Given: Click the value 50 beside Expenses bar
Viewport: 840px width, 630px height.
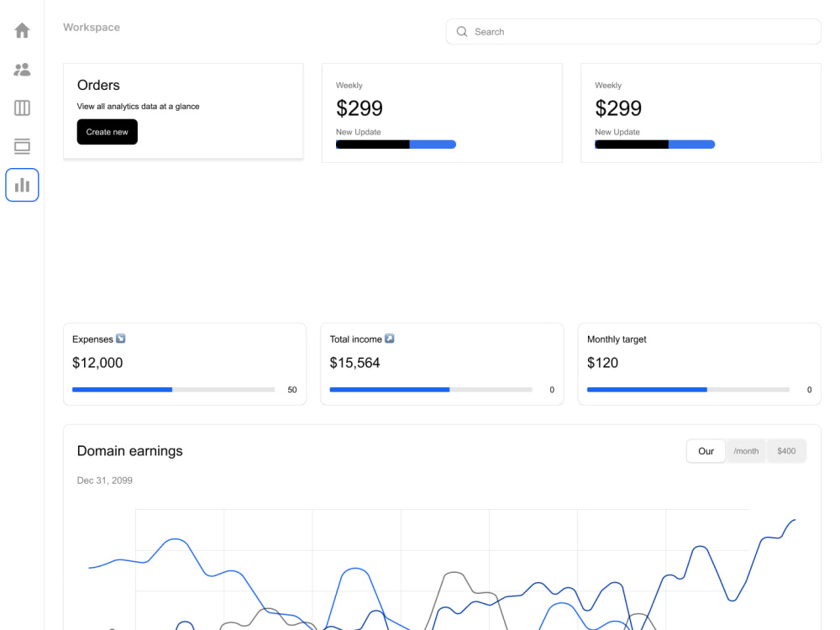Looking at the screenshot, I should point(292,390).
